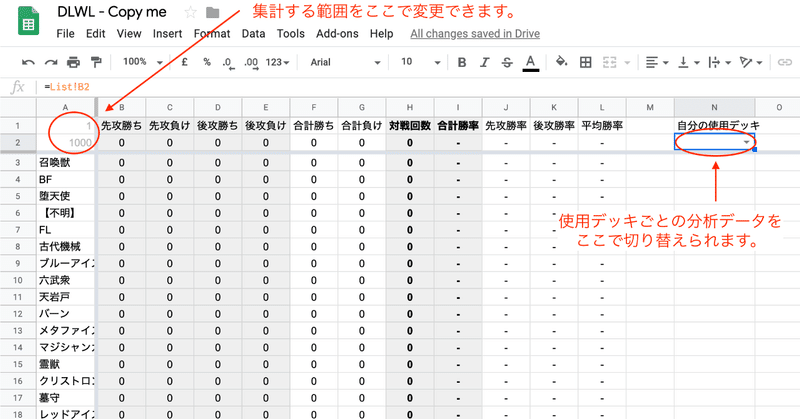The width and height of the screenshot is (800, 419).
Task: Select column N header
Action: pyautogui.click(x=714, y=107)
